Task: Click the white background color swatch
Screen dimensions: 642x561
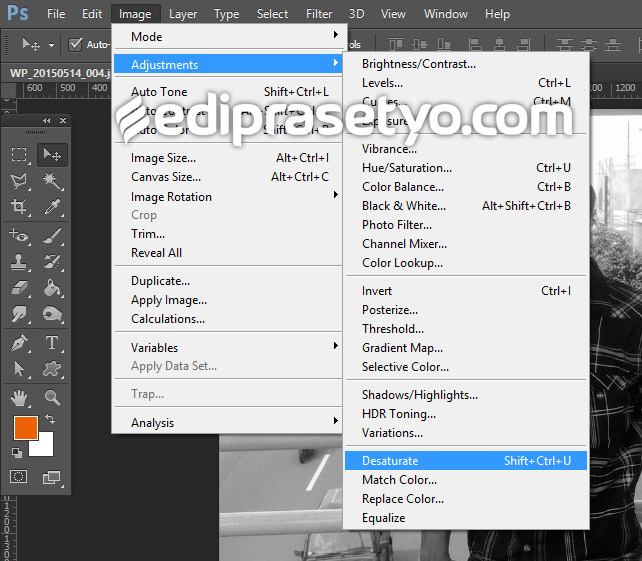Action: click(42, 446)
